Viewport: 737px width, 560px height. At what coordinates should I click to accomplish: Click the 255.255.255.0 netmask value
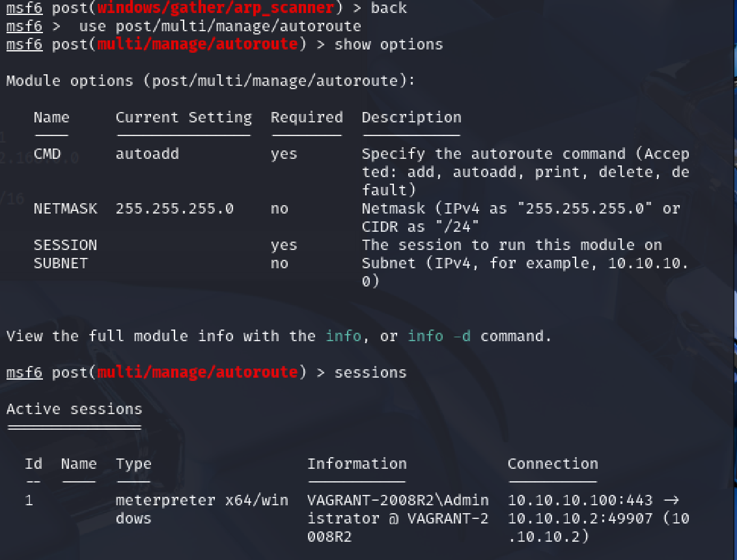pyautogui.click(x=174, y=209)
